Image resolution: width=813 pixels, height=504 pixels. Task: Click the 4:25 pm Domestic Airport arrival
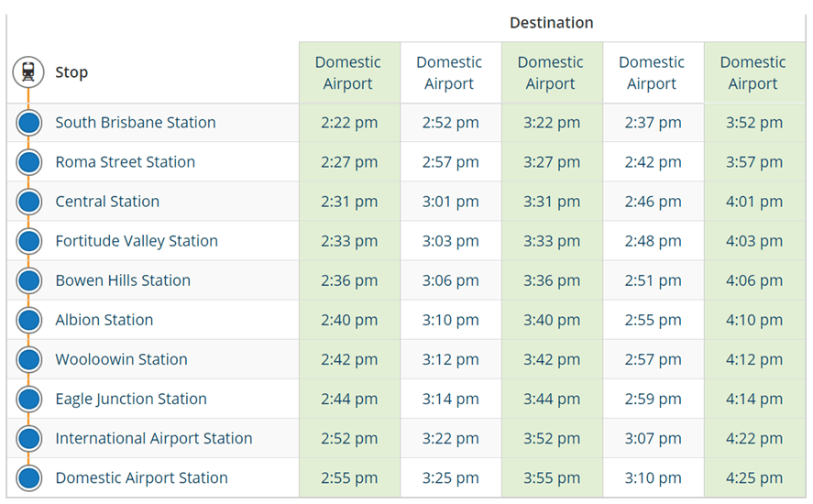point(754,477)
